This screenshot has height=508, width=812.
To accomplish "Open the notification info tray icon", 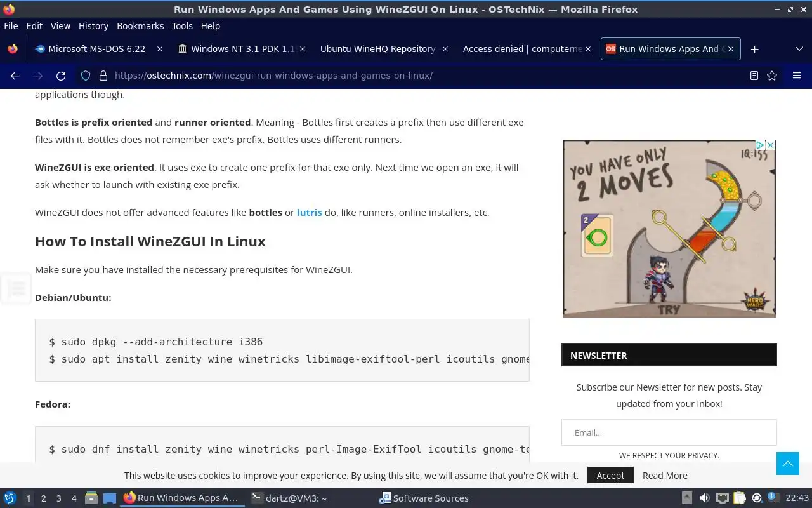I will (773, 497).
